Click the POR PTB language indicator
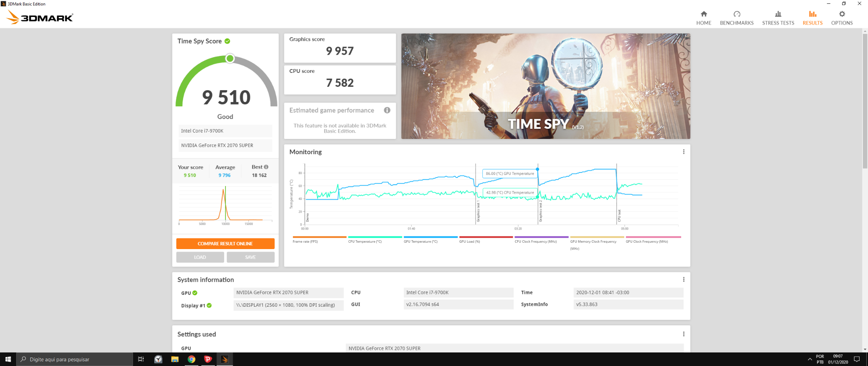Screen dimensions: 868x366 [x=820, y=359]
